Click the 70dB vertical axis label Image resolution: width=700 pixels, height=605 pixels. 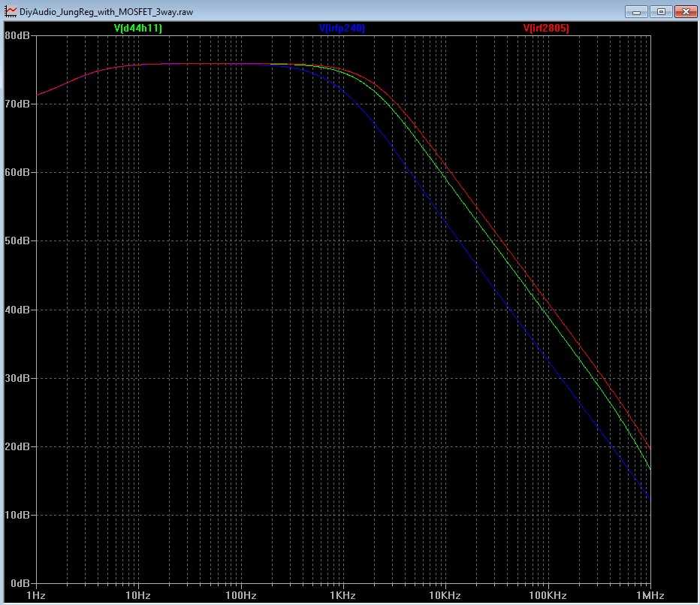[17, 104]
